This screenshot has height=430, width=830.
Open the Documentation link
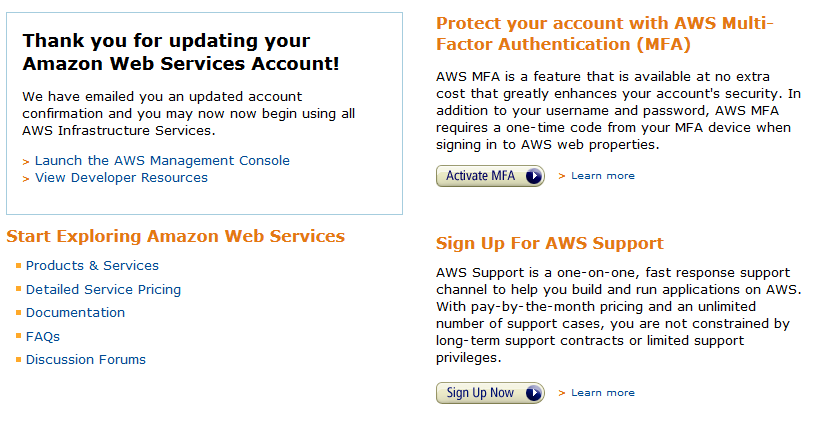[x=76, y=313]
